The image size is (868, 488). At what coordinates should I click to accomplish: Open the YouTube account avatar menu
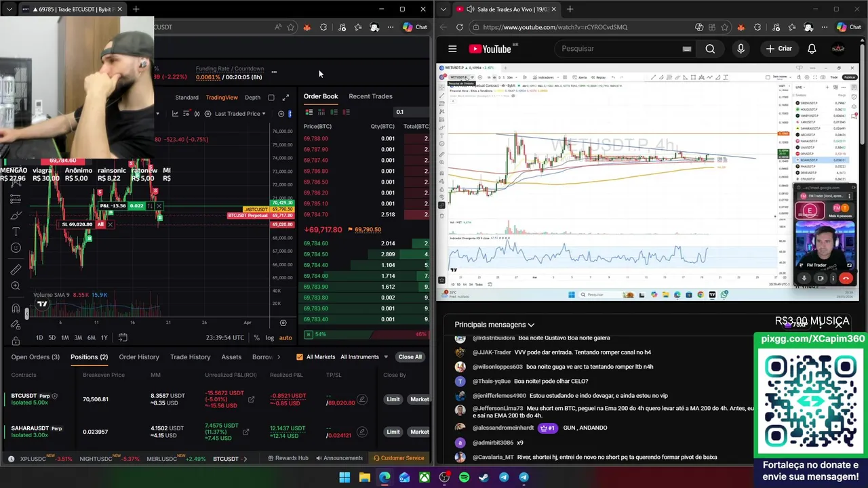pos(838,49)
